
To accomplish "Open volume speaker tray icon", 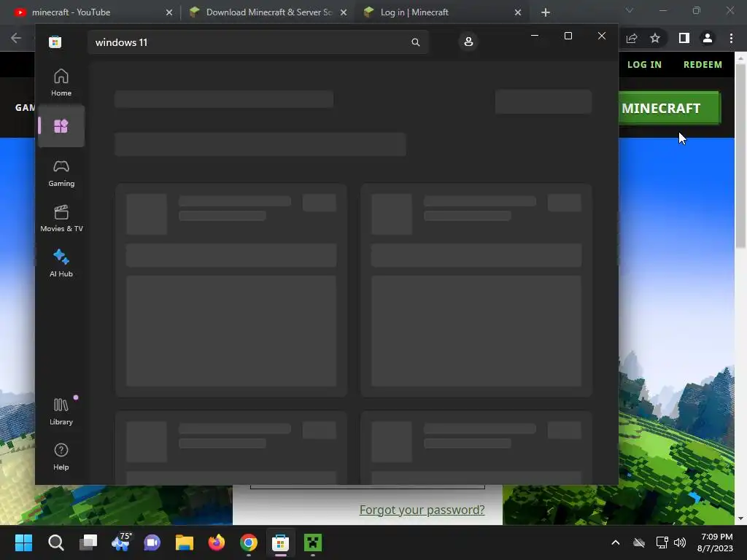I will (x=680, y=542).
